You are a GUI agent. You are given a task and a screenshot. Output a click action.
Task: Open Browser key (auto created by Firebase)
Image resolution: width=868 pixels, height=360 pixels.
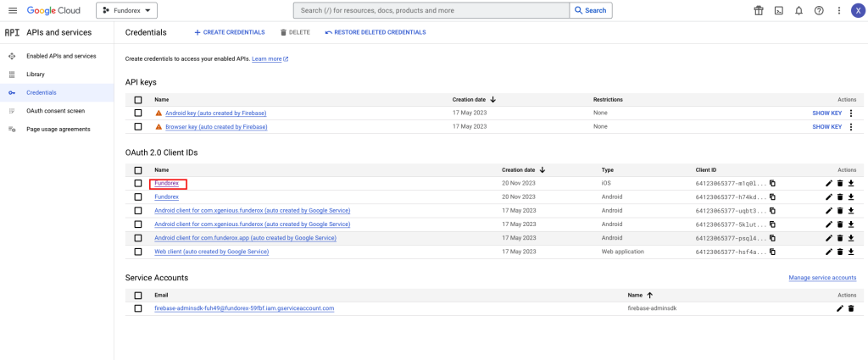click(216, 127)
